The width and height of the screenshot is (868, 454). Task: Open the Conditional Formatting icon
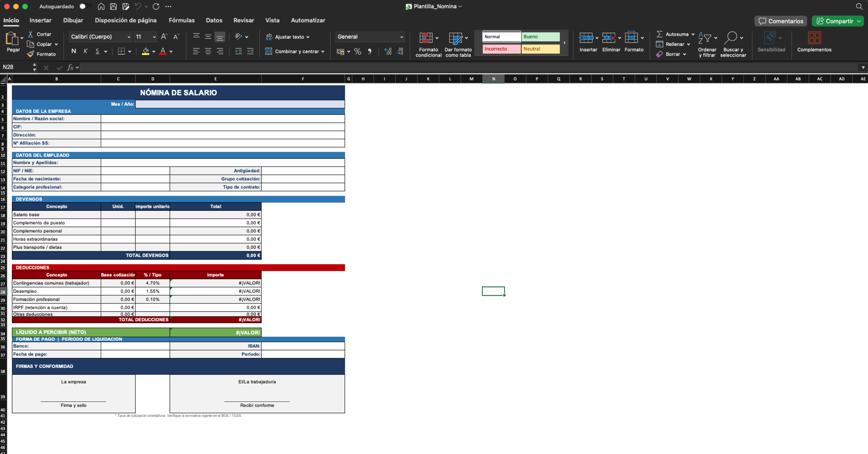click(426, 38)
